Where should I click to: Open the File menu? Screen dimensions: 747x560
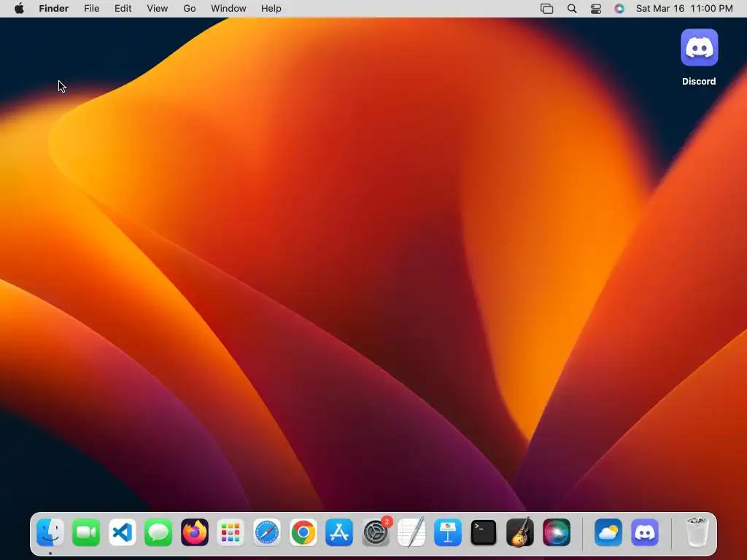pos(91,9)
